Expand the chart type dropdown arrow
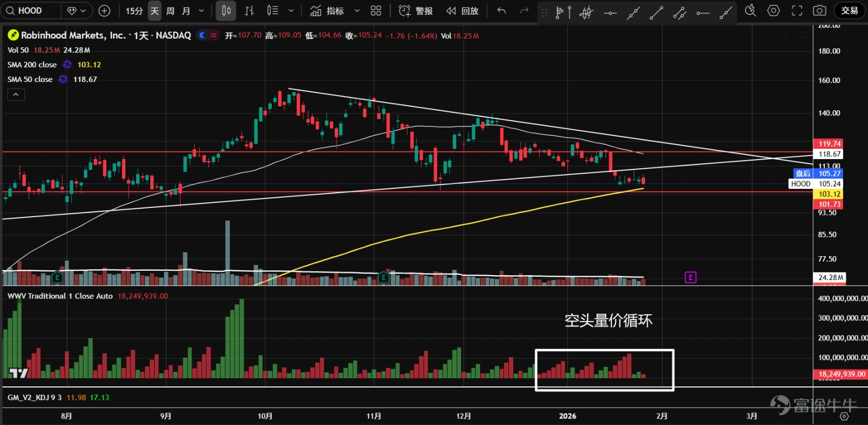Image resolution: width=868 pixels, height=425 pixels. point(291,10)
